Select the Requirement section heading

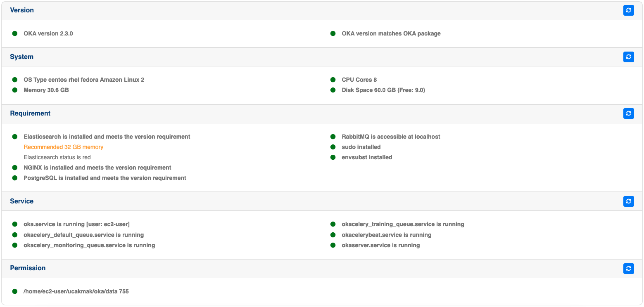[x=30, y=113]
